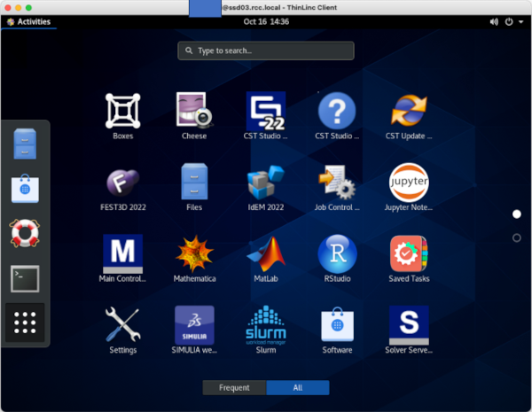Launch the Slurm workload manager

[x=265, y=325]
